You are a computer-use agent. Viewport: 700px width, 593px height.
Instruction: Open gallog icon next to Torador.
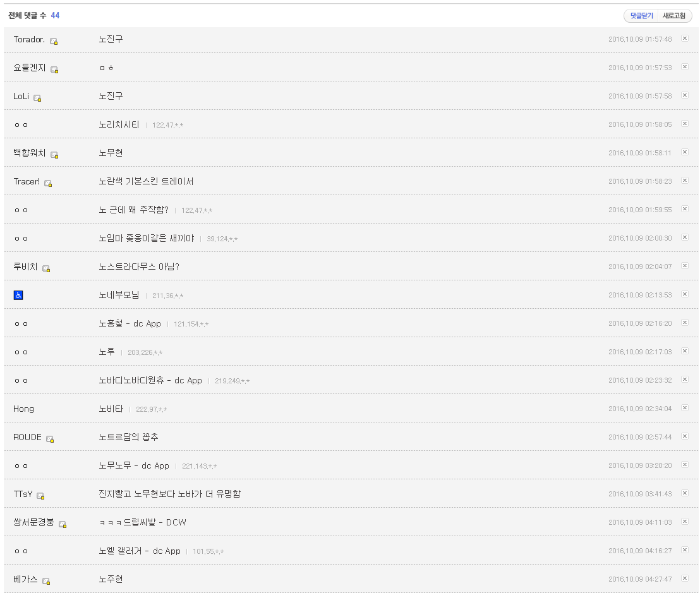pyautogui.click(x=54, y=41)
